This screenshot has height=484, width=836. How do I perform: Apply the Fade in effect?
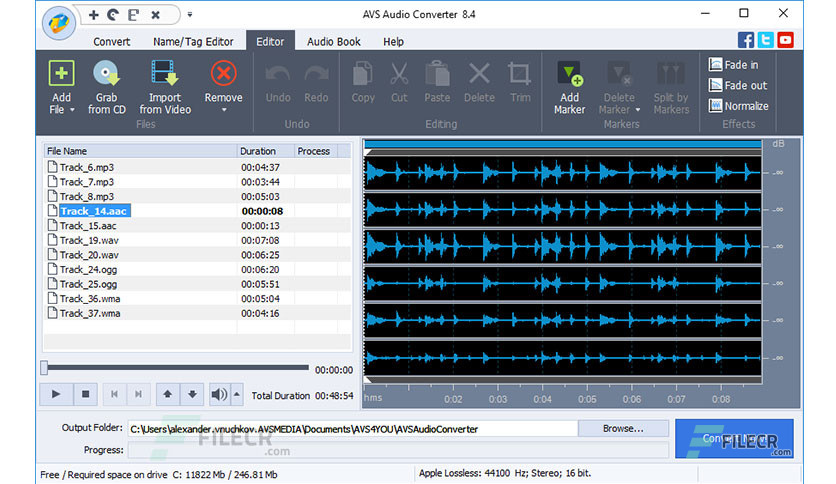(733, 64)
